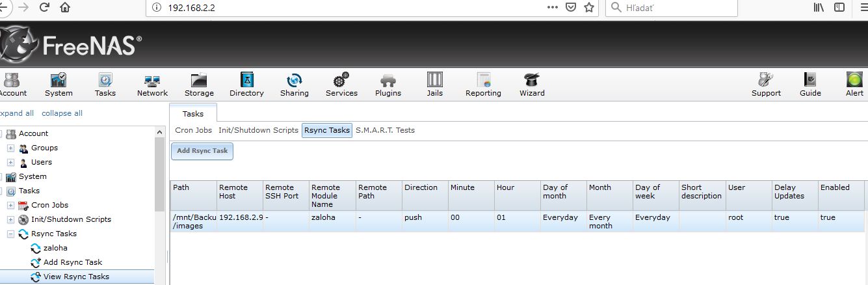Screen dimensions: 868x285
Task: Open the Plugins toolbar icon
Action: tap(388, 80)
